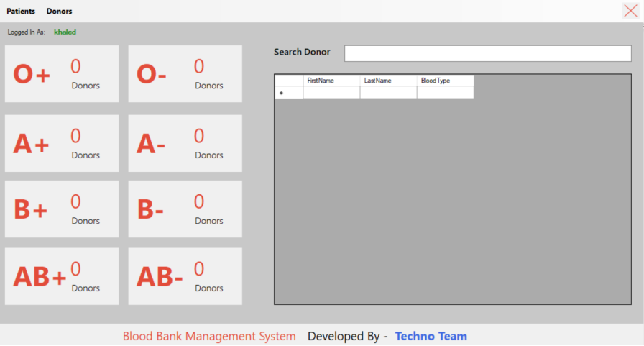Click the empty FirstName cell in new row

click(331, 93)
